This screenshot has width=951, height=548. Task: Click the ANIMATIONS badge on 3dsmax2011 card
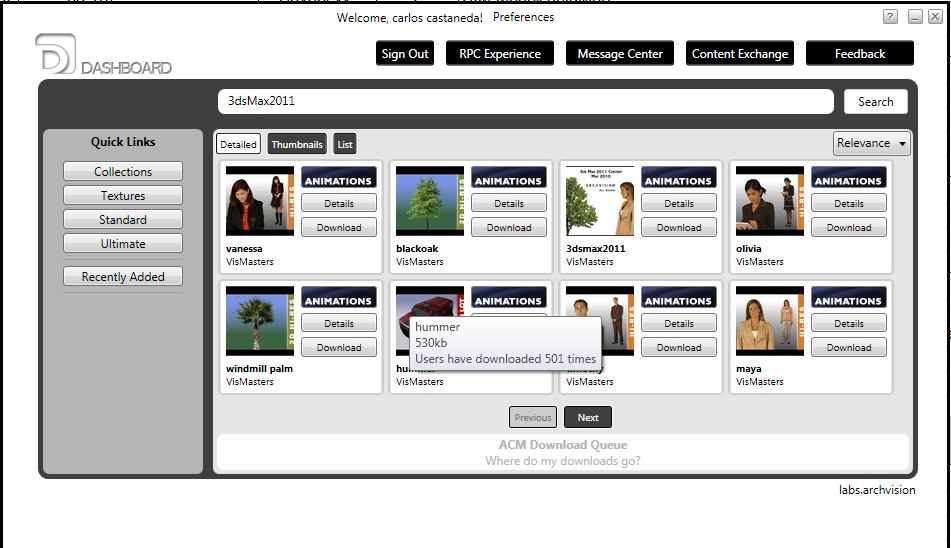click(x=678, y=178)
